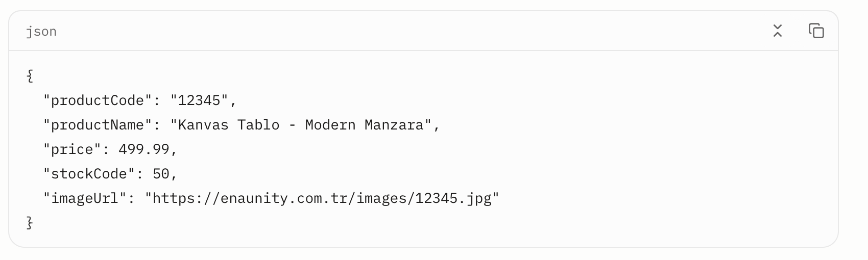Click the stock value 50

pos(161,174)
